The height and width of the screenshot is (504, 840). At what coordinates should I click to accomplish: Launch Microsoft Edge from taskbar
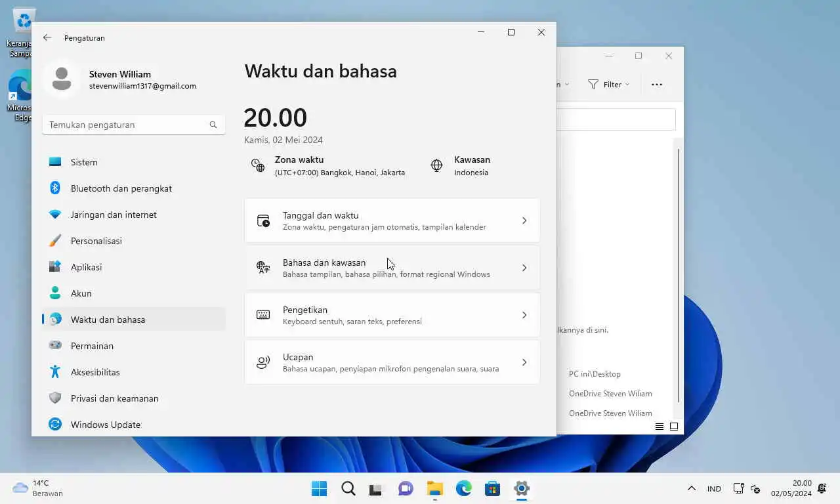click(x=464, y=488)
